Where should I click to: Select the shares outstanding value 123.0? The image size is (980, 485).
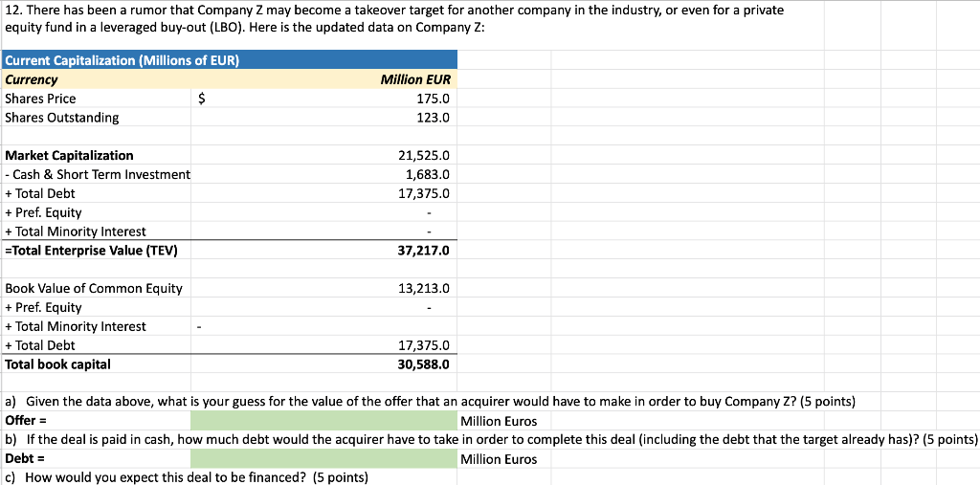[x=433, y=118]
